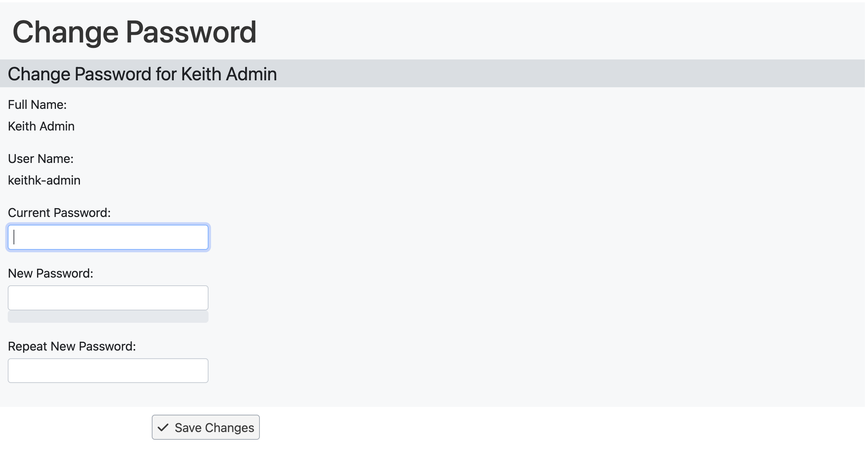Click the Full Name label
868x461 pixels.
point(37,104)
